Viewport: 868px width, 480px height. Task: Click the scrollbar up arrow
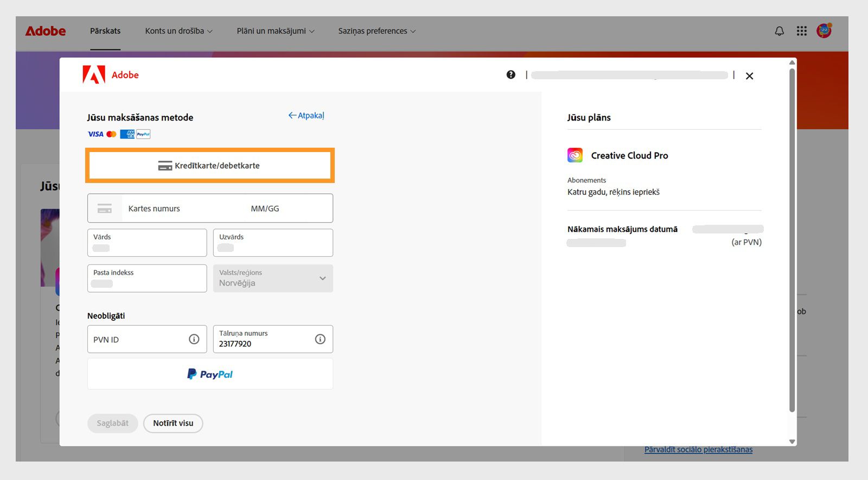click(x=792, y=62)
